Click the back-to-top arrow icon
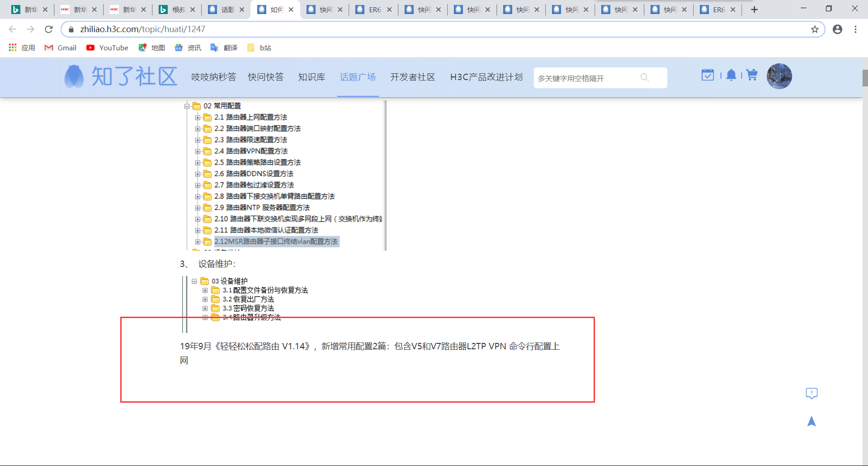 (811, 421)
